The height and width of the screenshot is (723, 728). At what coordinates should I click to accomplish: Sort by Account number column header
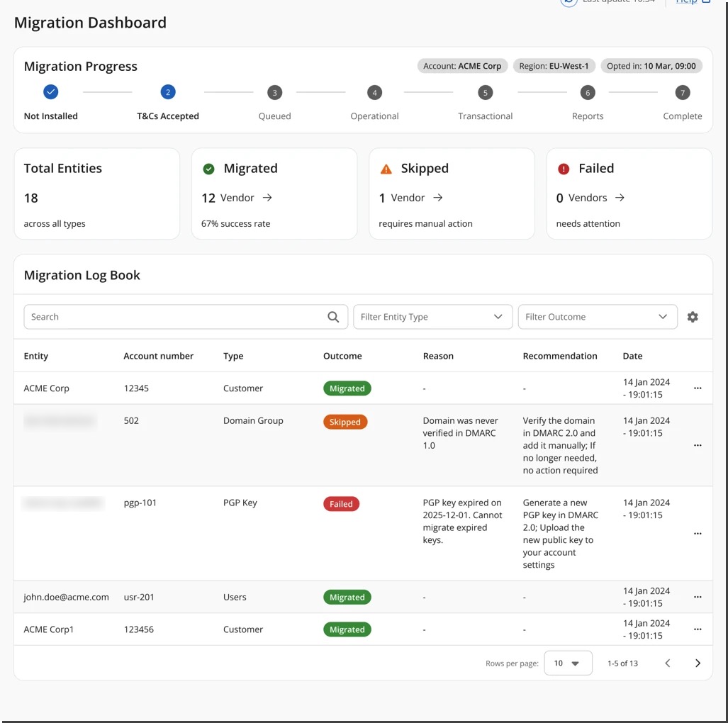click(x=158, y=356)
